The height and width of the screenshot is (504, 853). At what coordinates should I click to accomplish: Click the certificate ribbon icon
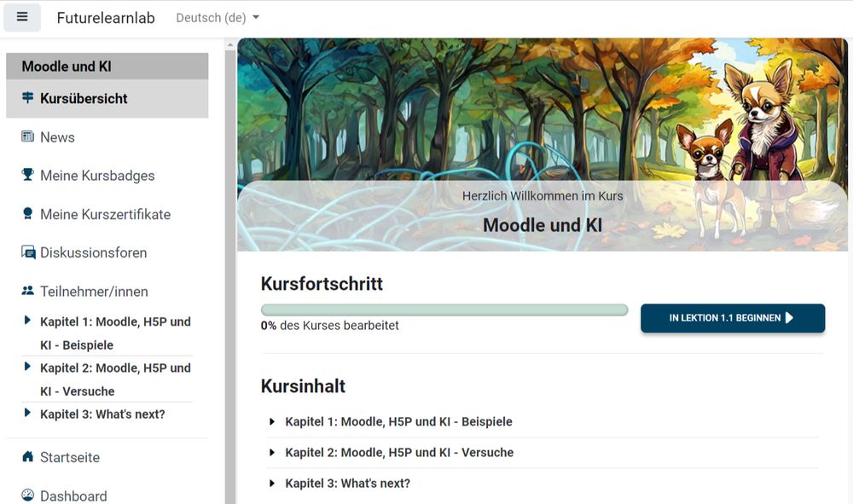pyautogui.click(x=27, y=214)
